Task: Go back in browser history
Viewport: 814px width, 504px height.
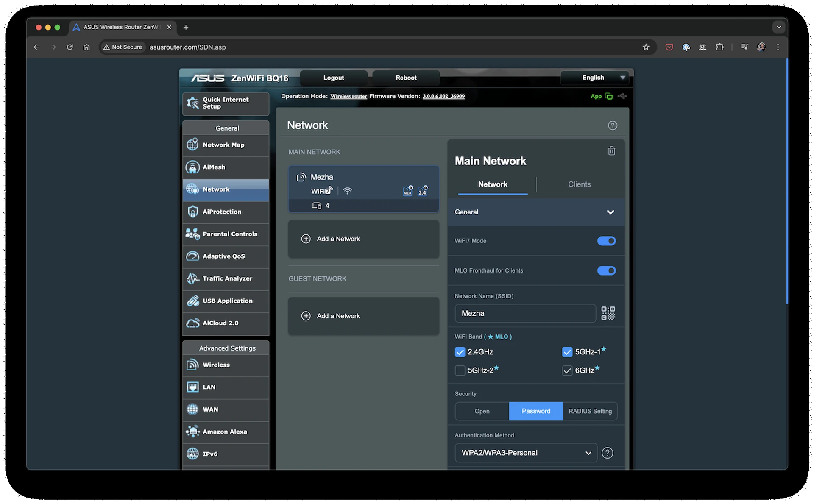Action: [x=36, y=47]
